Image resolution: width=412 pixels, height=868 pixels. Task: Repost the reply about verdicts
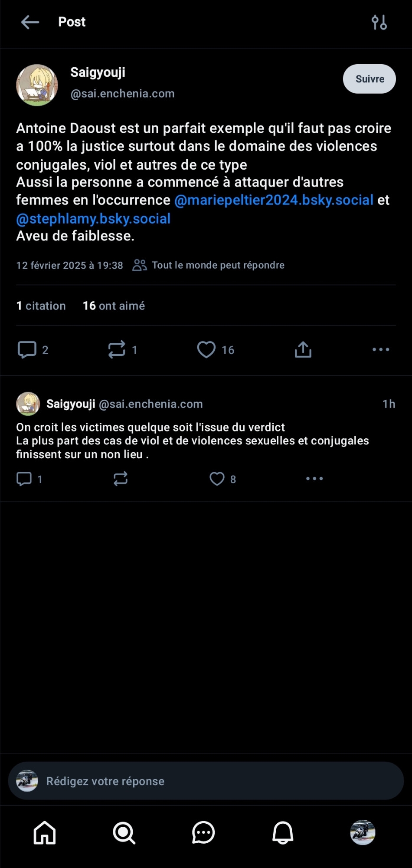[x=121, y=479]
